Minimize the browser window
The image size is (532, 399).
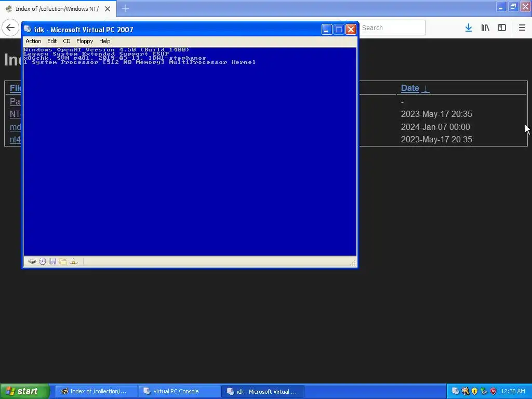pyautogui.click(x=501, y=6)
